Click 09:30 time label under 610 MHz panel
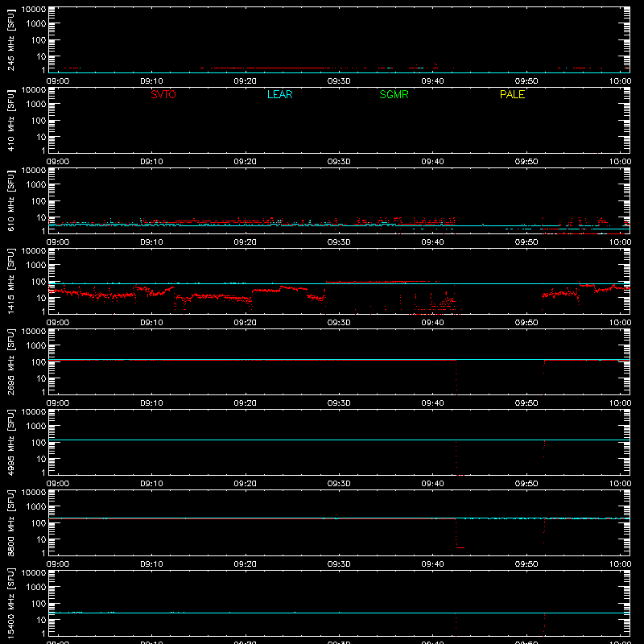 coord(339,242)
